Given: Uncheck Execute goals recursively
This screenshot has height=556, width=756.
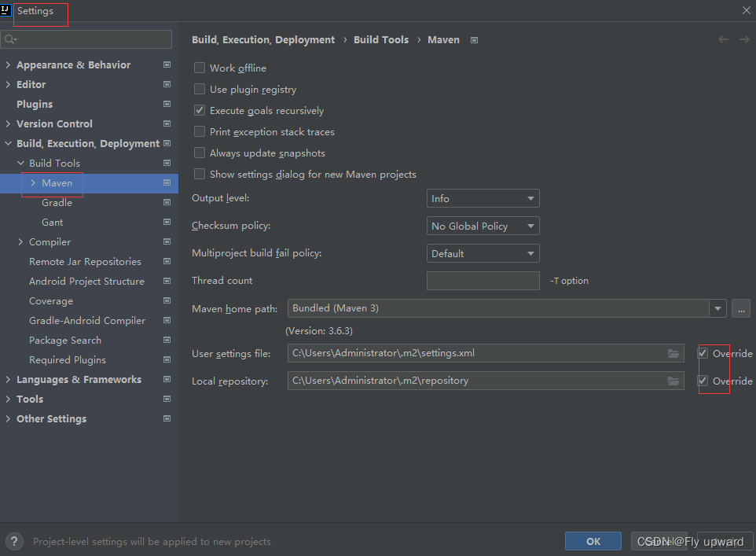Looking at the screenshot, I should (200, 111).
